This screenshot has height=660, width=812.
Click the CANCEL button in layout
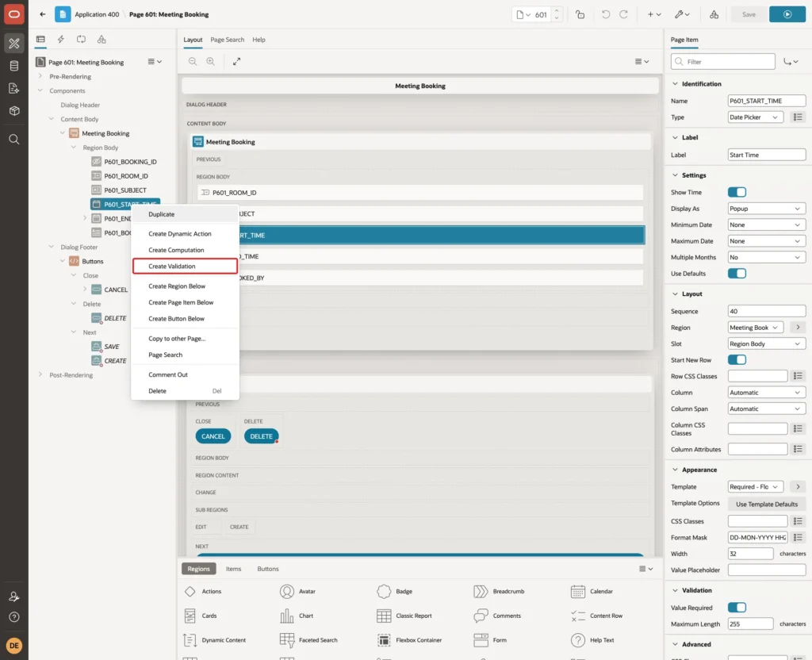point(213,436)
